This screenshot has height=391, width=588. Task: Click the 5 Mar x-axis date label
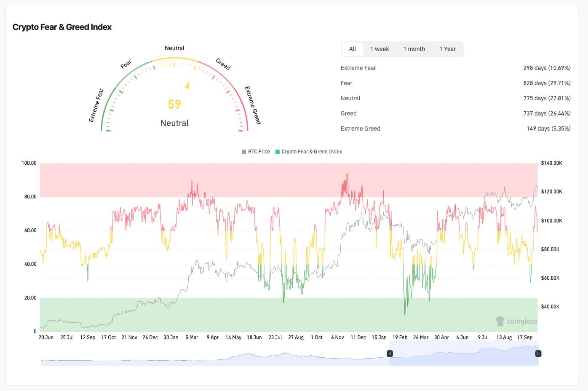click(192, 337)
